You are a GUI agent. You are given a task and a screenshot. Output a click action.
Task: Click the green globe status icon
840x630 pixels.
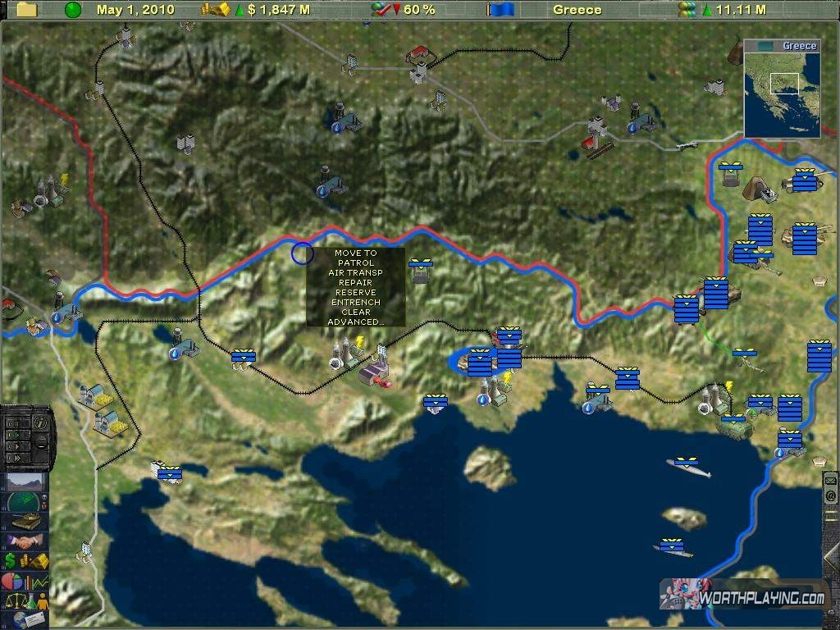click(x=74, y=10)
